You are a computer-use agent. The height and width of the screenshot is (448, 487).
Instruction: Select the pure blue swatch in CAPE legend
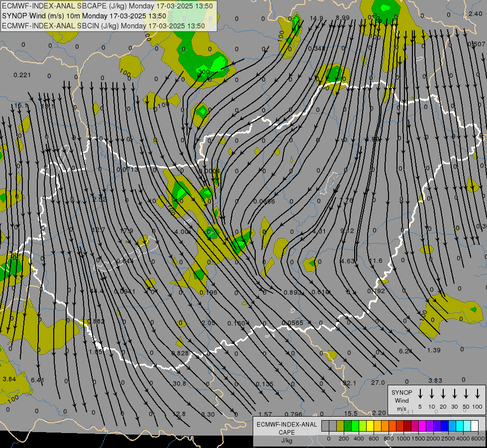pyautogui.click(x=445, y=426)
